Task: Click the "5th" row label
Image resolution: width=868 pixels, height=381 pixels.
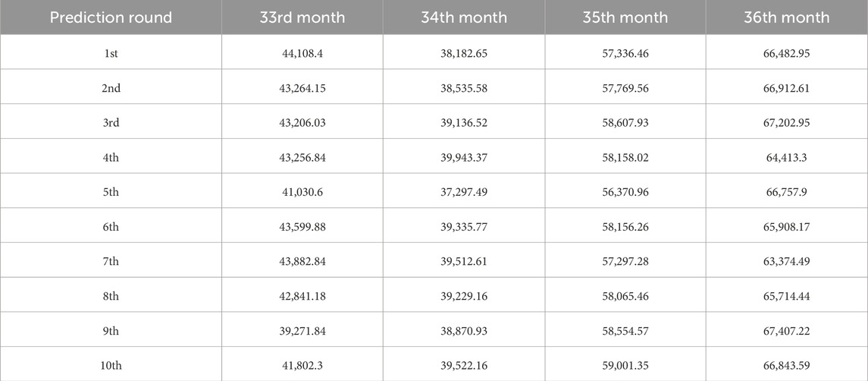Action: (x=111, y=192)
